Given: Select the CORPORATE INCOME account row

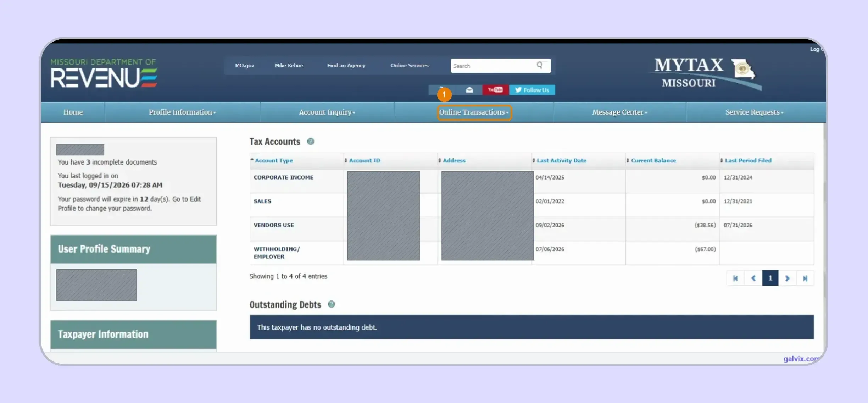Looking at the screenshot, I should 532,181.
